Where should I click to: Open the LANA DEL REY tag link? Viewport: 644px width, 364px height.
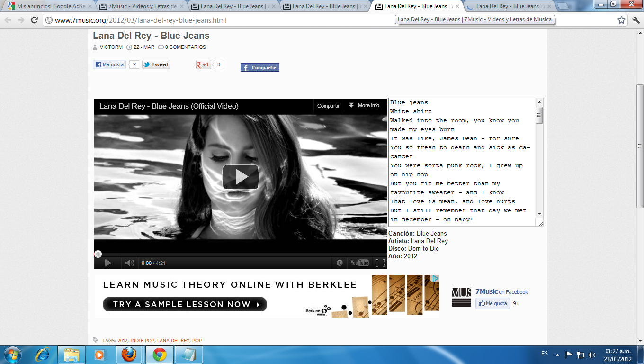coord(173,341)
